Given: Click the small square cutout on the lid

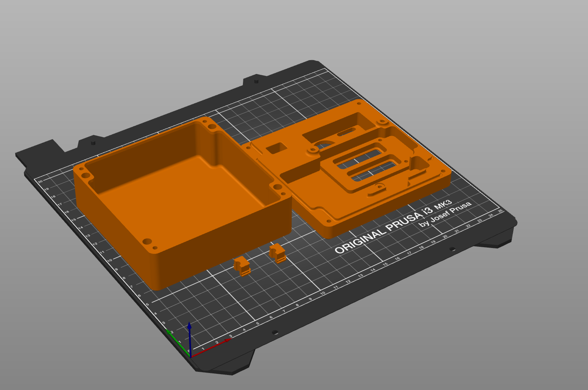Looking at the screenshot, I should (276, 148).
